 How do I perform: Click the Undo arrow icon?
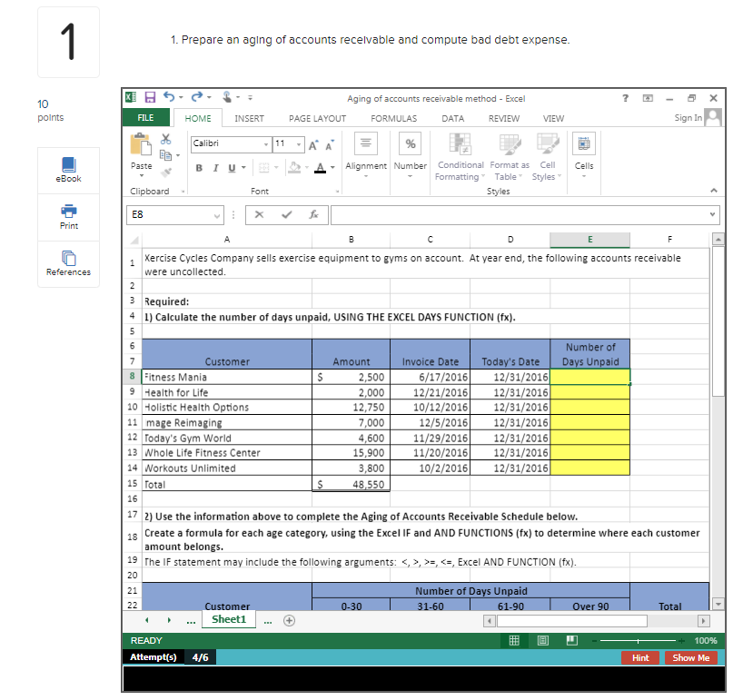point(169,97)
